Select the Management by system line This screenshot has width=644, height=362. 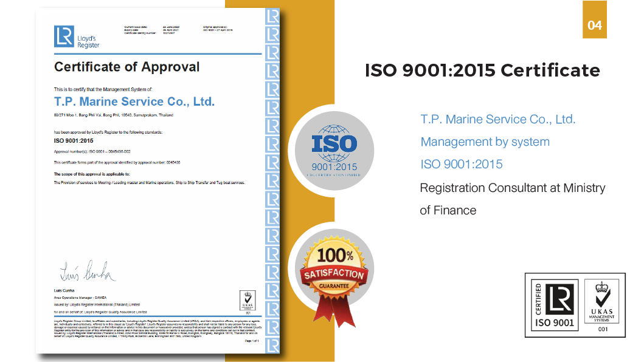(485, 142)
